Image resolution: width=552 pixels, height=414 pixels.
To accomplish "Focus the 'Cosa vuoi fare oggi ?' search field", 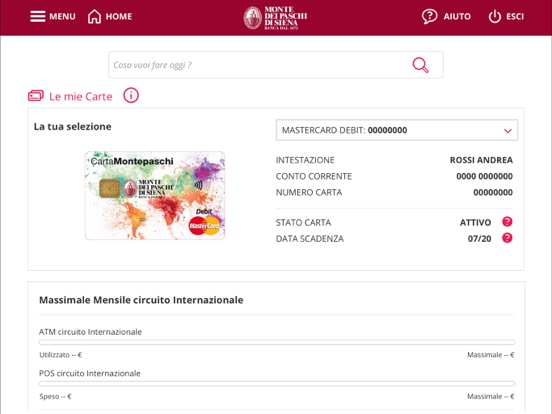I will (276, 65).
